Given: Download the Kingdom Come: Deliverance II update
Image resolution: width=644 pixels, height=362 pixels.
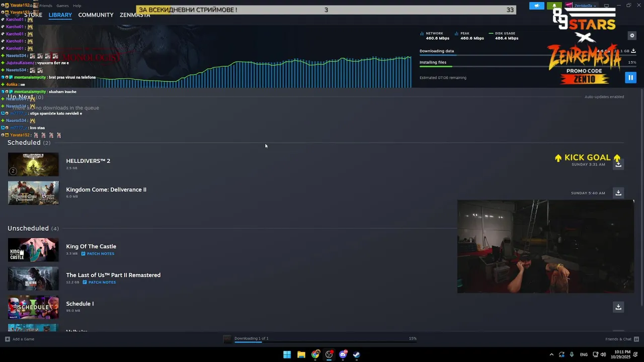Looking at the screenshot, I should [618, 193].
